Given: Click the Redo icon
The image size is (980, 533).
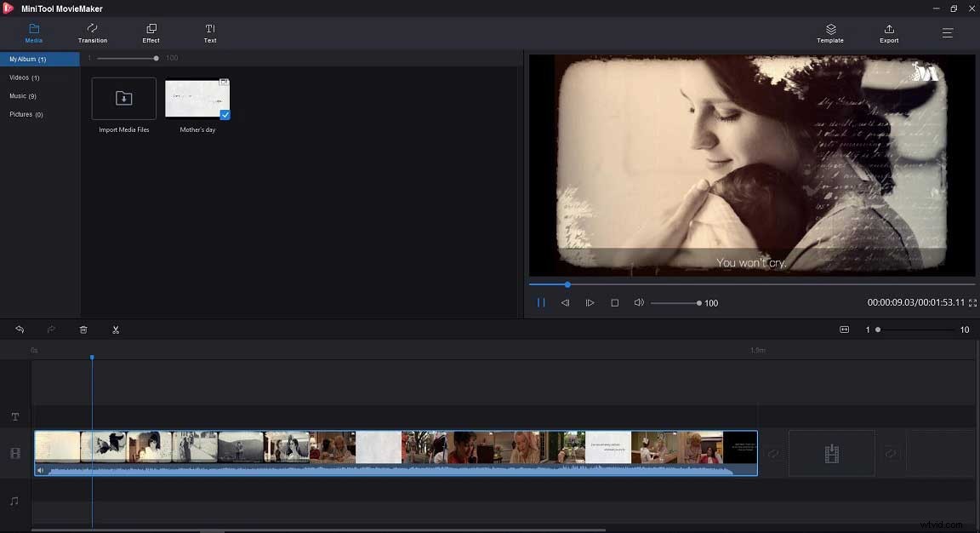Looking at the screenshot, I should pos(51,330).
